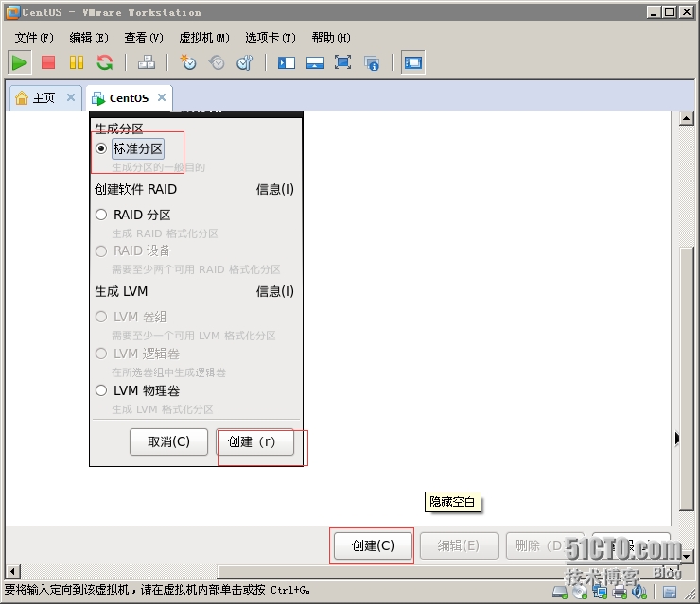
Task: Select the LVM 逻辑卷 radio option
Action: pyautogui.click(x=101, y=354)
